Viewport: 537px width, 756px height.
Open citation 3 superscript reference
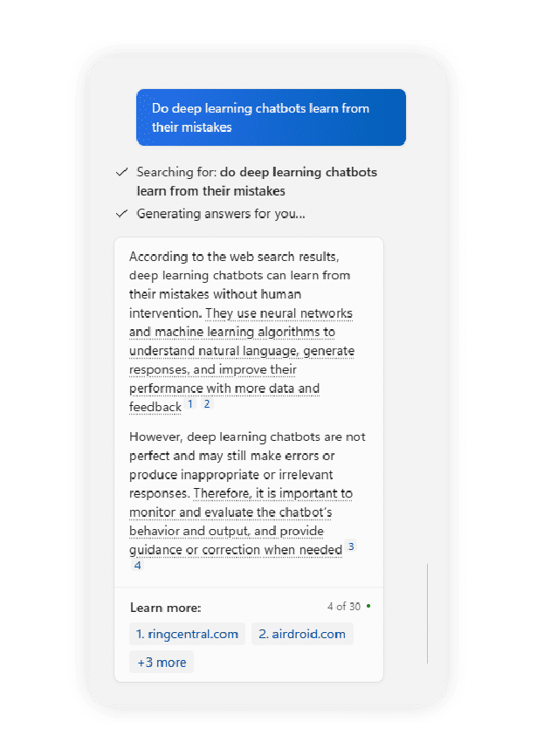[351, 547]
